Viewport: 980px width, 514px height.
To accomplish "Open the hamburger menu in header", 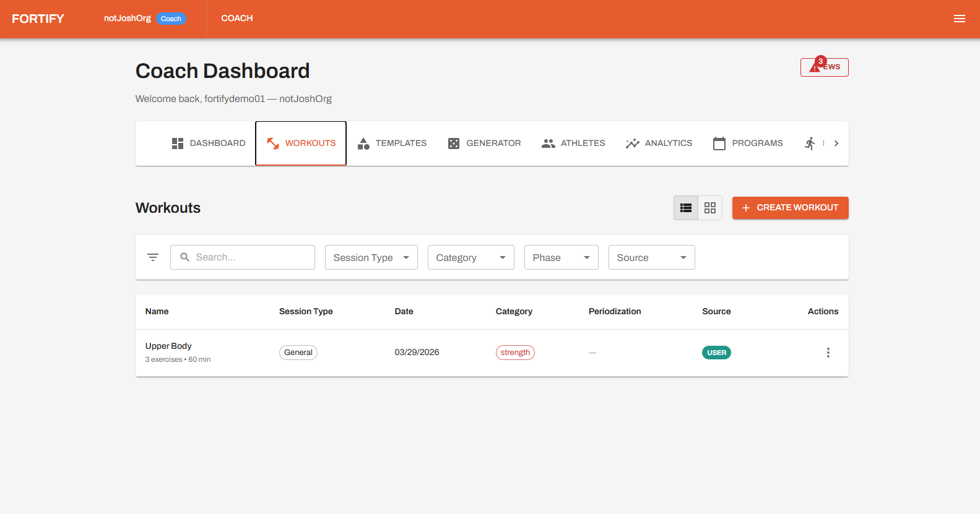I will coord(959,19).
